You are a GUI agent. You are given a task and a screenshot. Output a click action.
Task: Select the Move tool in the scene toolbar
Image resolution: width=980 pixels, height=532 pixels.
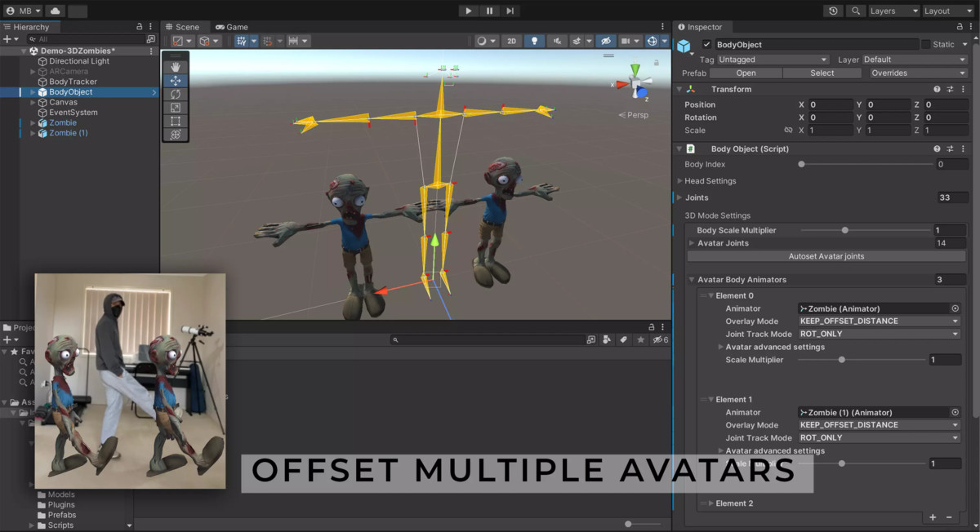point(176,80)
